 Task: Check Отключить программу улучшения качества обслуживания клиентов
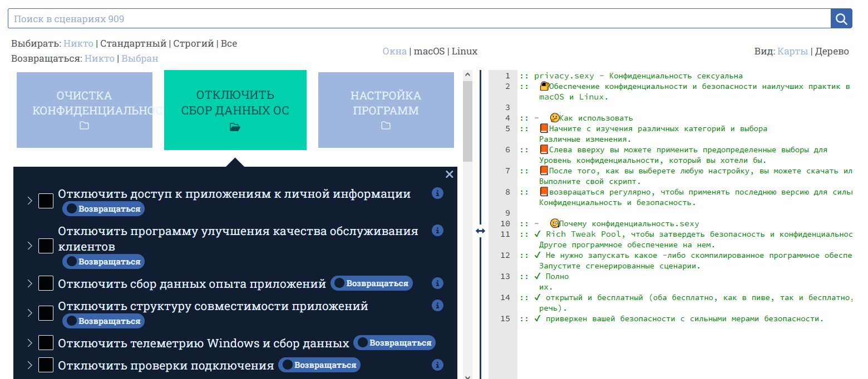pyautogui.click(x=46, y=246)
